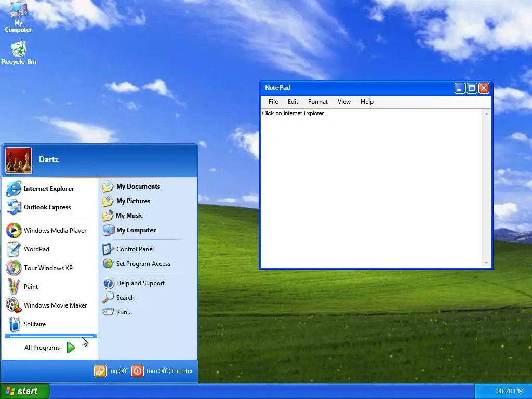
Task: Click the Set Program Access label
Action: [x=143, y=263]
